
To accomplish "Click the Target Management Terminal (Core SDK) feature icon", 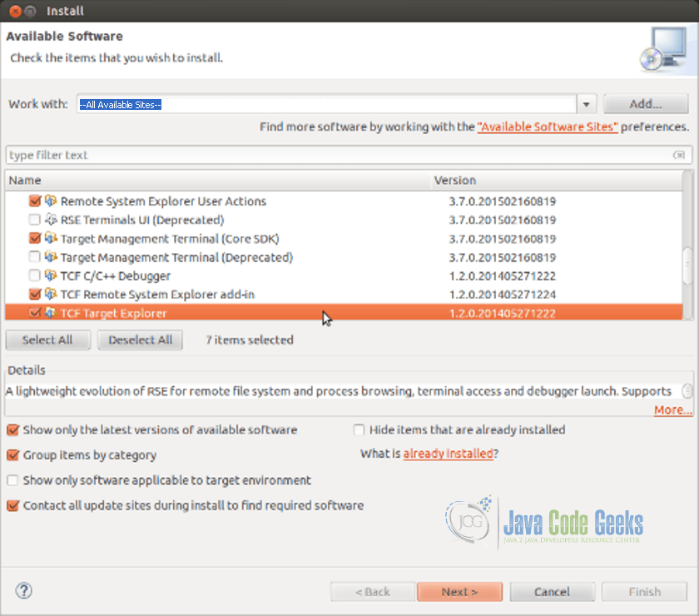I will click(51, 239).
